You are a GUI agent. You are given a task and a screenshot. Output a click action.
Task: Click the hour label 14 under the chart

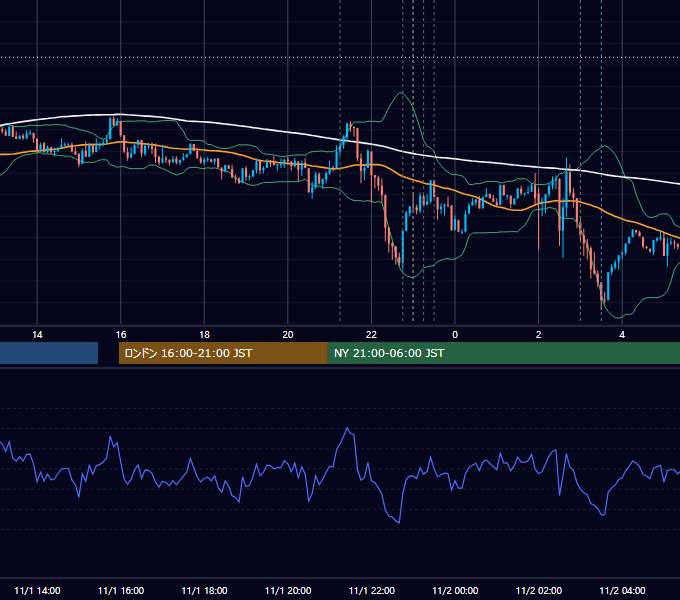37,335
